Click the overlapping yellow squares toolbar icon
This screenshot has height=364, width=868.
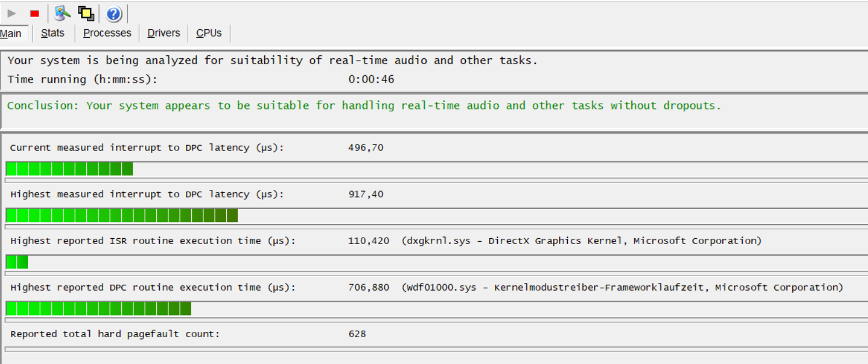[86, 13]
